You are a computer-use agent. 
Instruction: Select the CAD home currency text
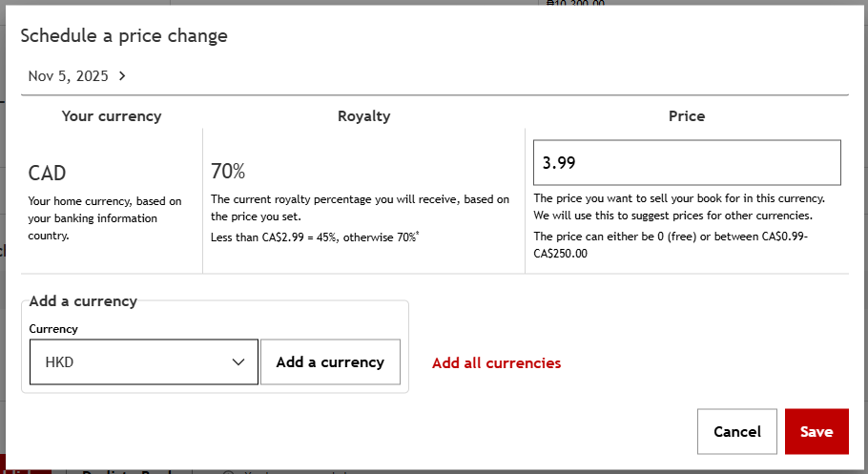(48, 174)
